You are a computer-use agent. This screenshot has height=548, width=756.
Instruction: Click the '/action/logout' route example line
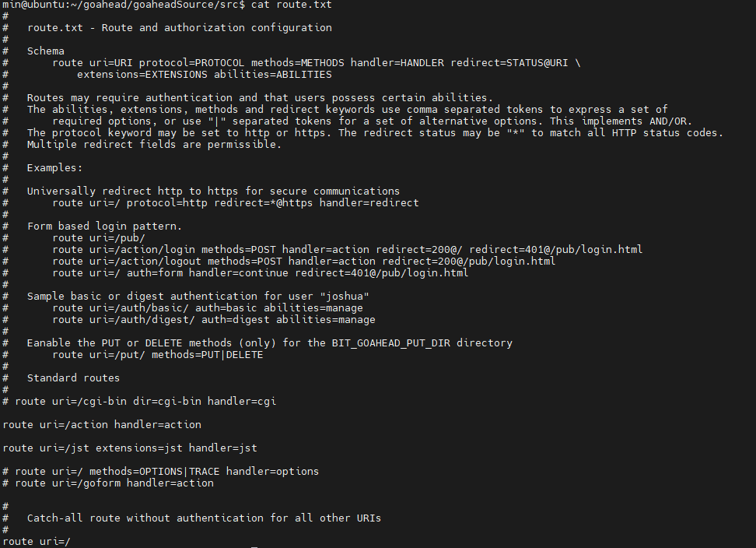coord(303,262)
